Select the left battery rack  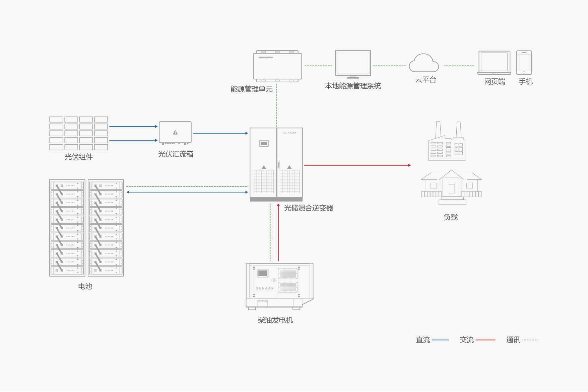(67, 228)
